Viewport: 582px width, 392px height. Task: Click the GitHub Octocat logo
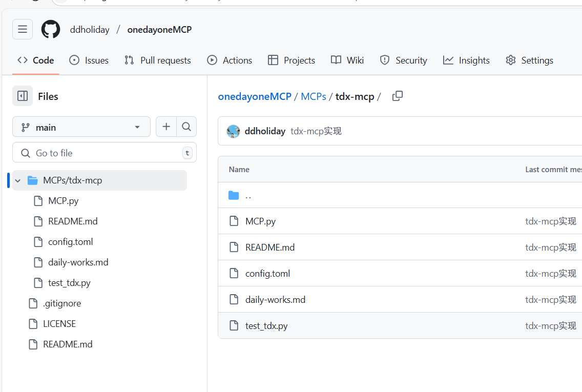(x=51, y=29)
